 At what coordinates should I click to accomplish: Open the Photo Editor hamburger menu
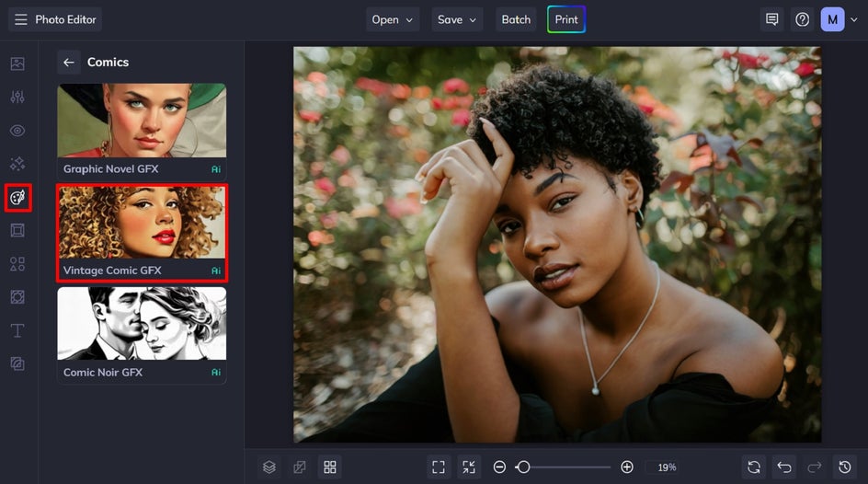pyautogui.click(x=20, y=19)
